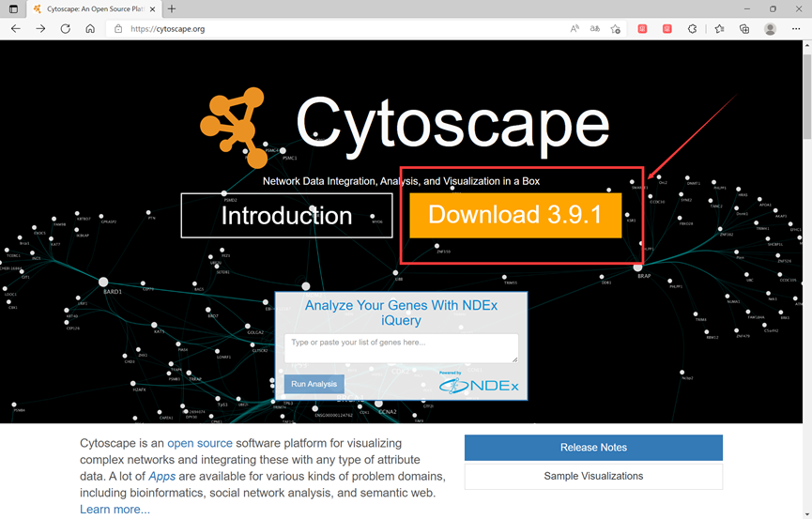Open the tab actions menu icon
This screenshot has width=812, height=519.
click(13, 8)
